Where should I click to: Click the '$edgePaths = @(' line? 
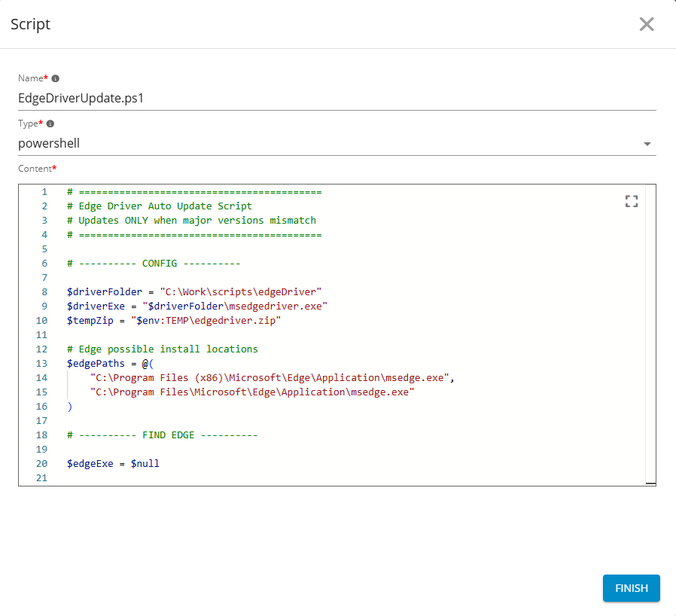[x=110, y=364]
